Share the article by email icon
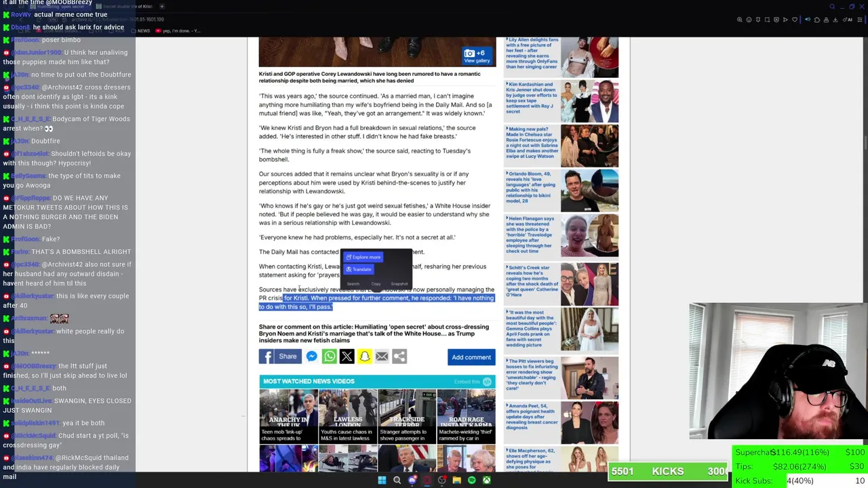 pyautogui.click(x=382, y=357)
